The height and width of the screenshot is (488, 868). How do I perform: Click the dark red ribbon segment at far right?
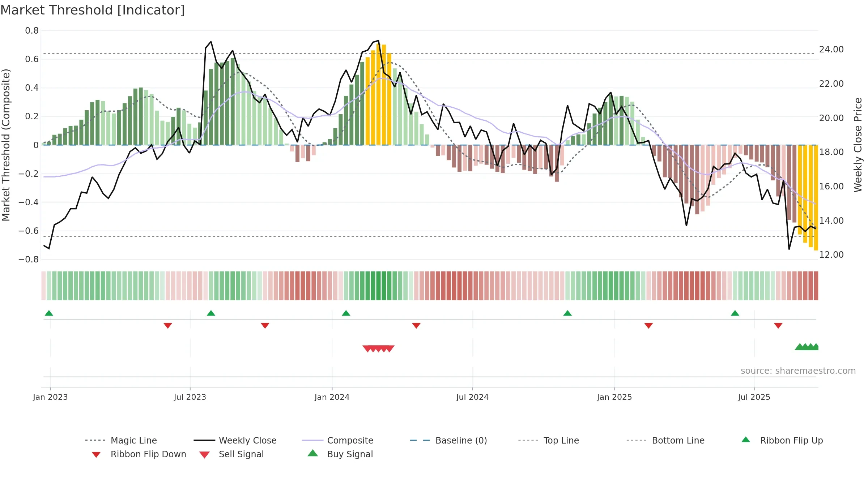816,286
